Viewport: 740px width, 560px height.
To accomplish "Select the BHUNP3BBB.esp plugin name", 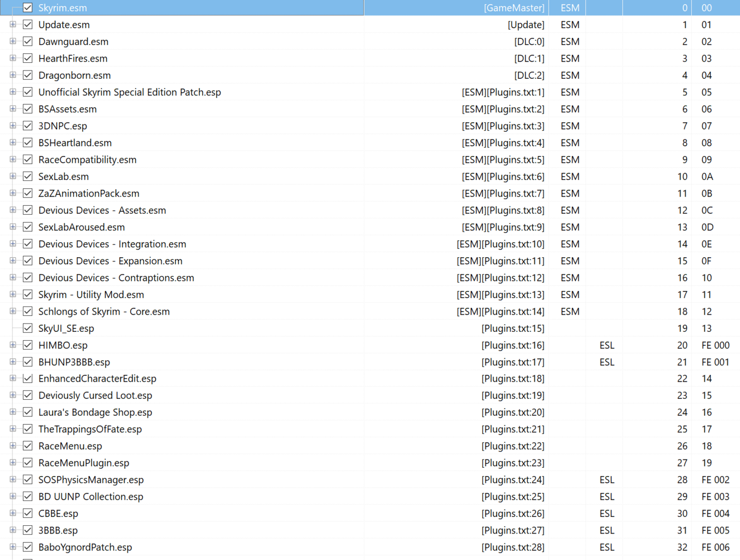I will pos(74,362).
